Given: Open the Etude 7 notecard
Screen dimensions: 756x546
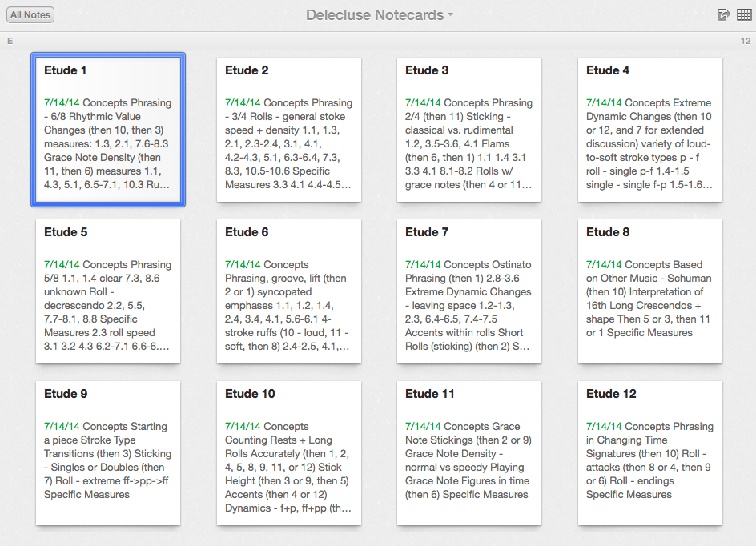Looking at the screenshot, I should pyautogui.click(x=469, y=291).
